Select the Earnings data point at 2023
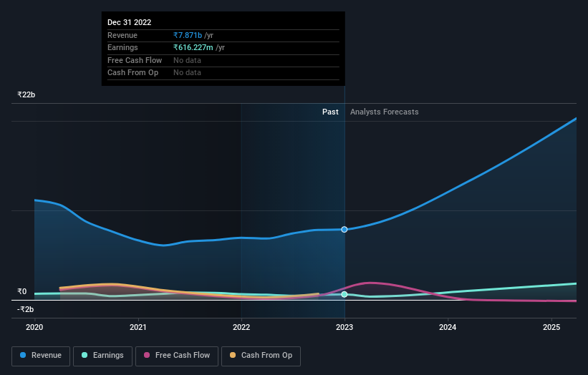Image resolution: width=588 pixels, height=375 pixels. click(x=344, y=294)
